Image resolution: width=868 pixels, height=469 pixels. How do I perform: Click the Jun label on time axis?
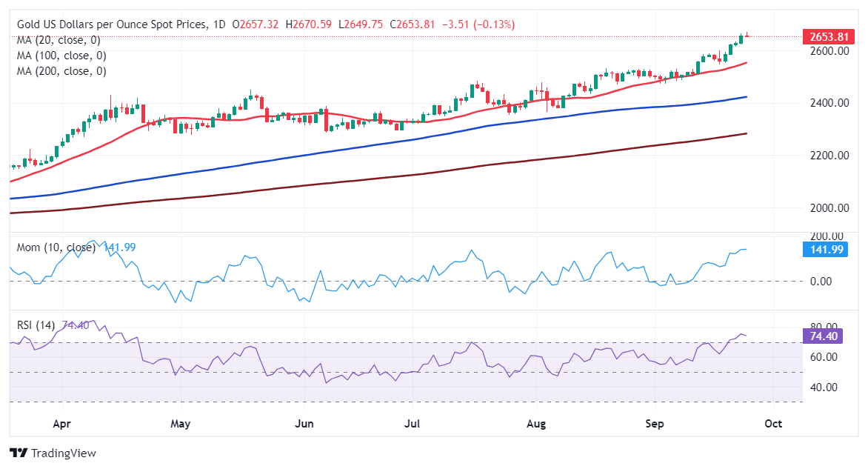coord(304,424)
